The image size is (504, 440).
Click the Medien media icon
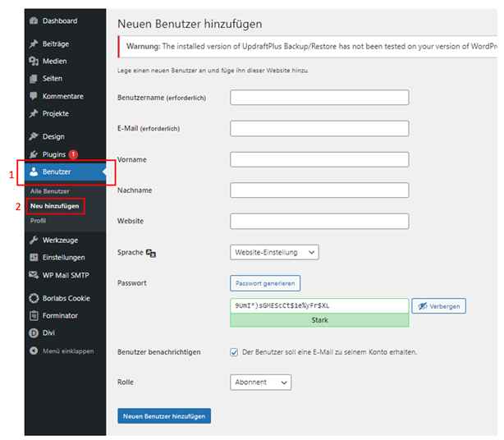pos(34,61)
